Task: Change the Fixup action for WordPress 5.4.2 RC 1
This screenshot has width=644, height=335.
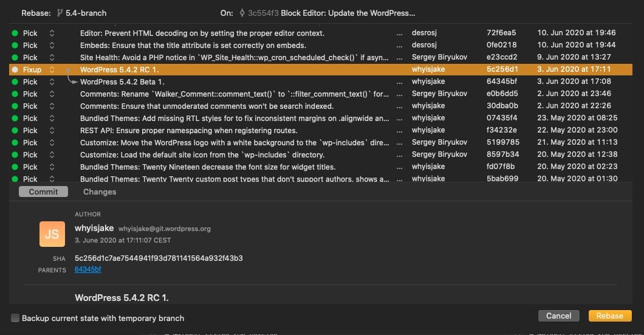Action: pos(52,69)
